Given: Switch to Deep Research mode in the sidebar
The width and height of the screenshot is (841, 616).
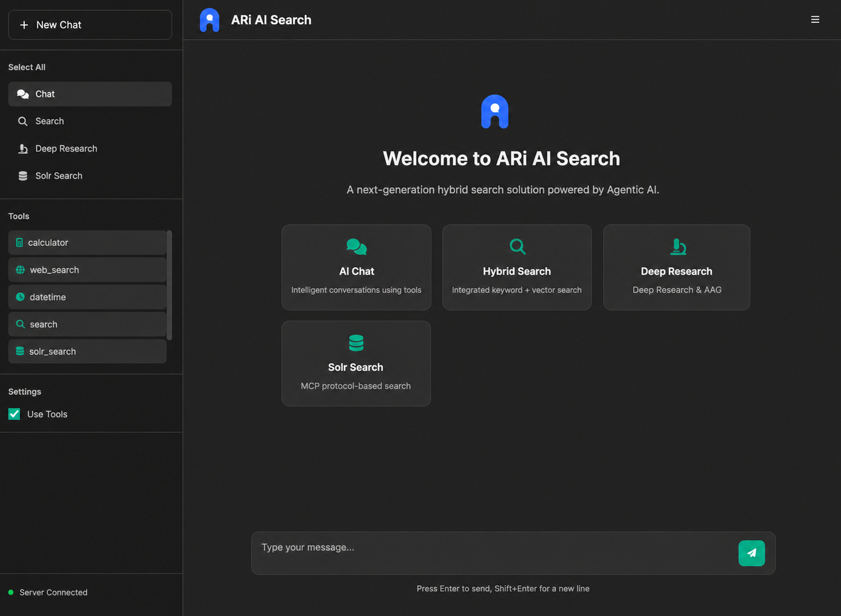Looking at the screenshot, I should click(x=90, y=149).
